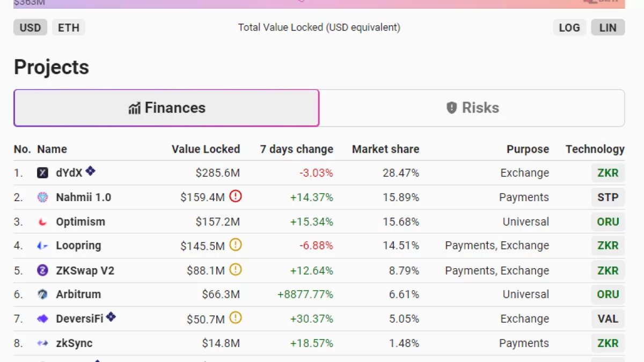
Task: Click the ZKSwap V2 logo icon
Action: click(42, 270)
